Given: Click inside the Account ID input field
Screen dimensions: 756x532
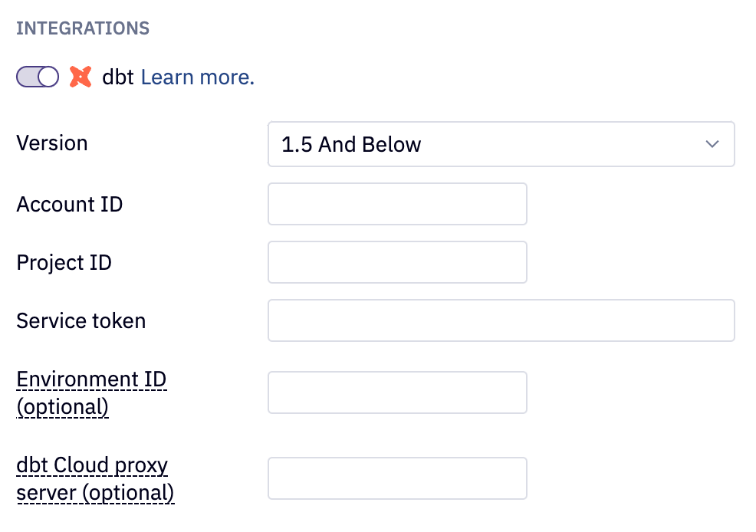Looking at the screenshot, I should [397, 204].
